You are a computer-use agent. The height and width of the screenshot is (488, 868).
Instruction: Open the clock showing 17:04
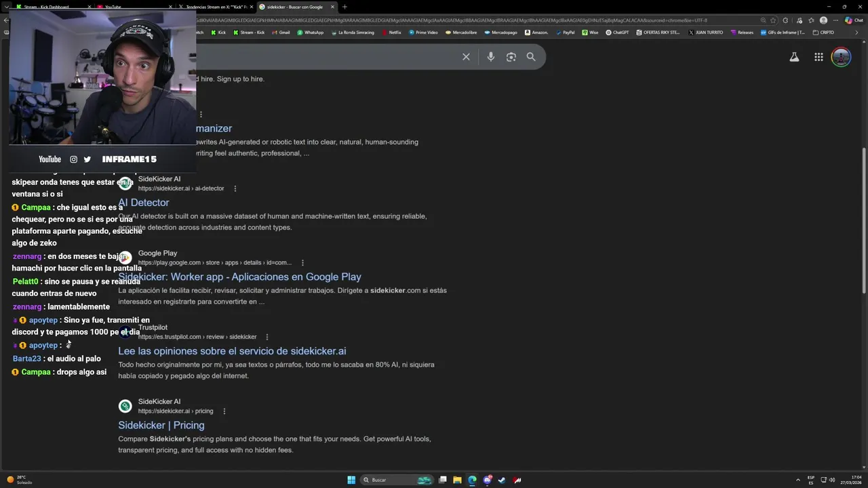(851, 480)
